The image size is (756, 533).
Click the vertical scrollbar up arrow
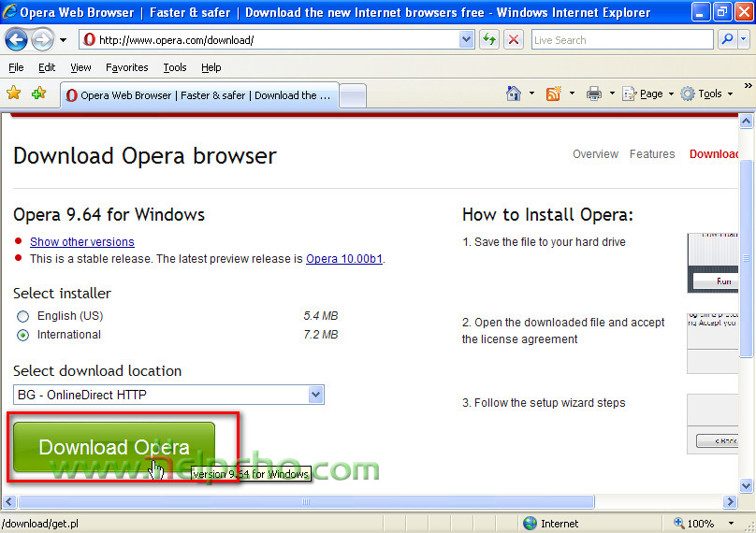[746, 121]
